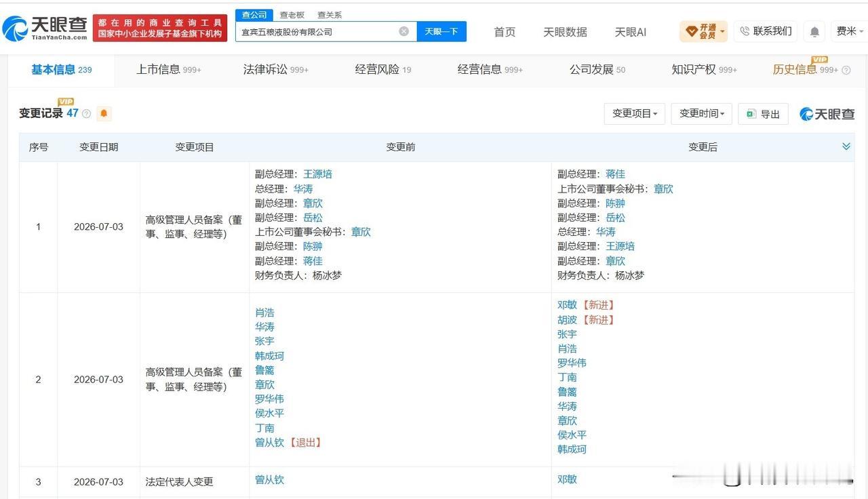Click the 天眼查 logo beside the 导出 button

[827, 114]
